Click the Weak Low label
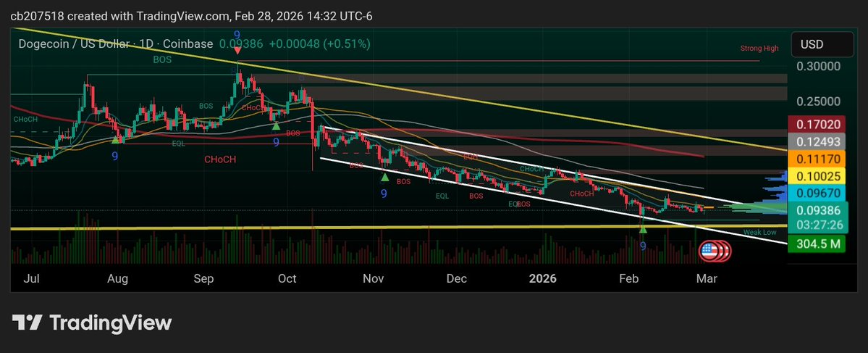This screenshot has height=353, width=868. point(760,233)
